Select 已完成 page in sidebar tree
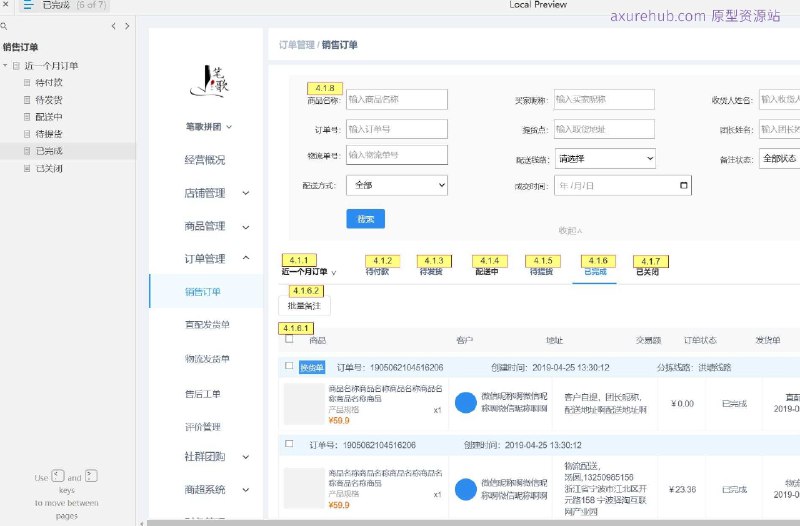 [48, 151]
